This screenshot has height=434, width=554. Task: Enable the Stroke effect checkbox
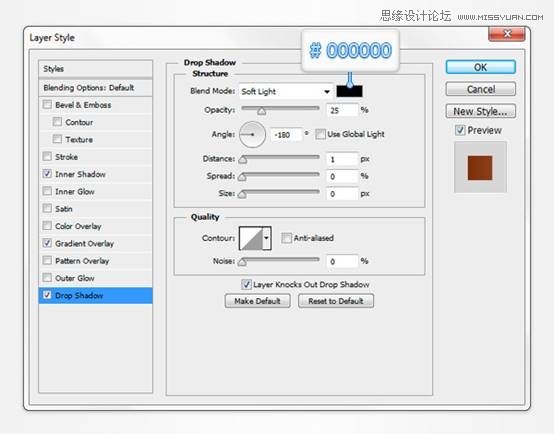pos(47,157)
